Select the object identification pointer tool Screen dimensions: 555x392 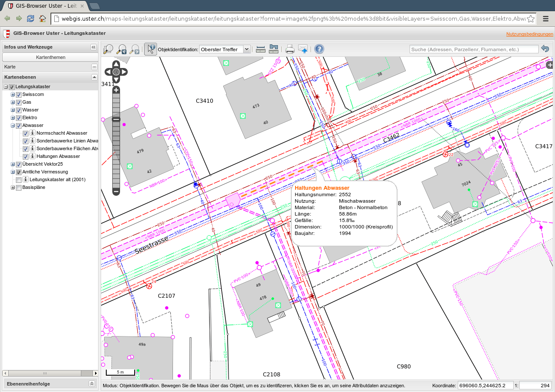click(150, 49)
